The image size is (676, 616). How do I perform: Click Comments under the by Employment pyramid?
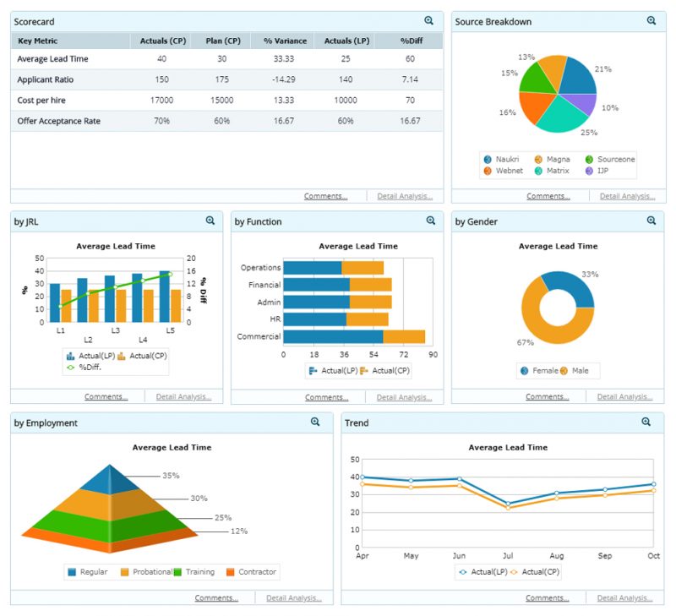coord(217,597)
